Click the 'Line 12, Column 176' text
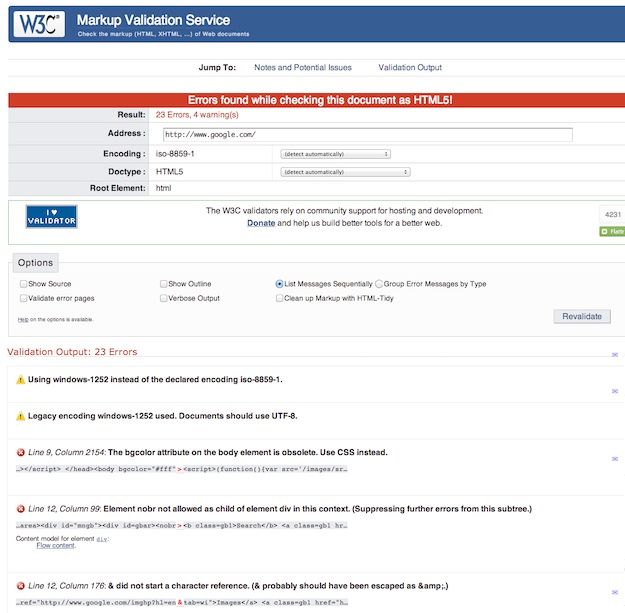The width and height of the screenshot is (625, 613). 67,586
